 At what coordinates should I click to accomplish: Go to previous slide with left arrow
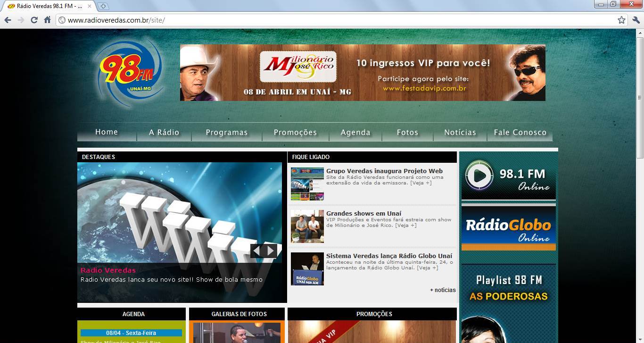[257, 251]
